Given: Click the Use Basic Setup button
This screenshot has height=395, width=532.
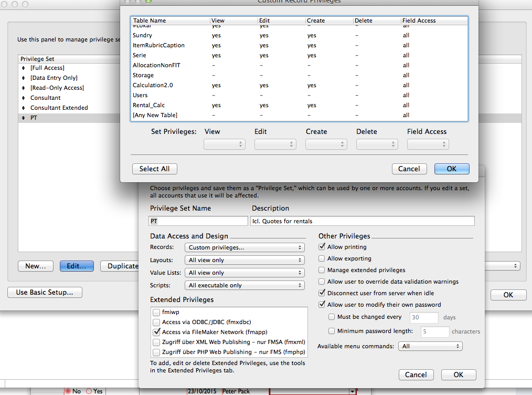Looking at the screenshot, I should tap(45, 292).
